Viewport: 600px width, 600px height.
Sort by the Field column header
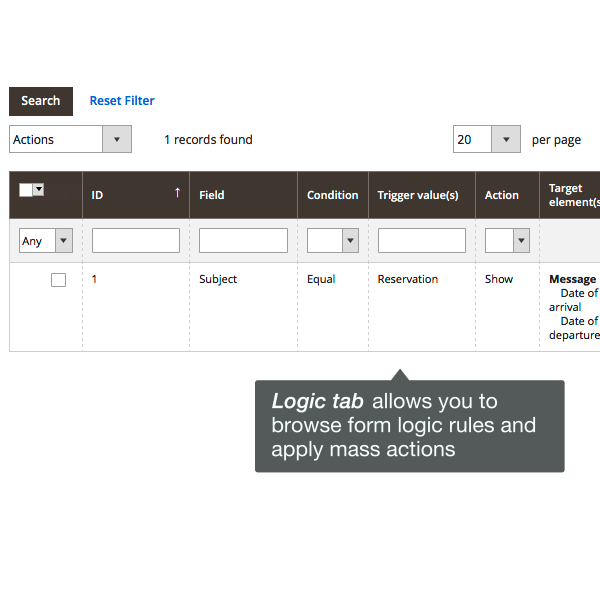(x=243, y=195)
